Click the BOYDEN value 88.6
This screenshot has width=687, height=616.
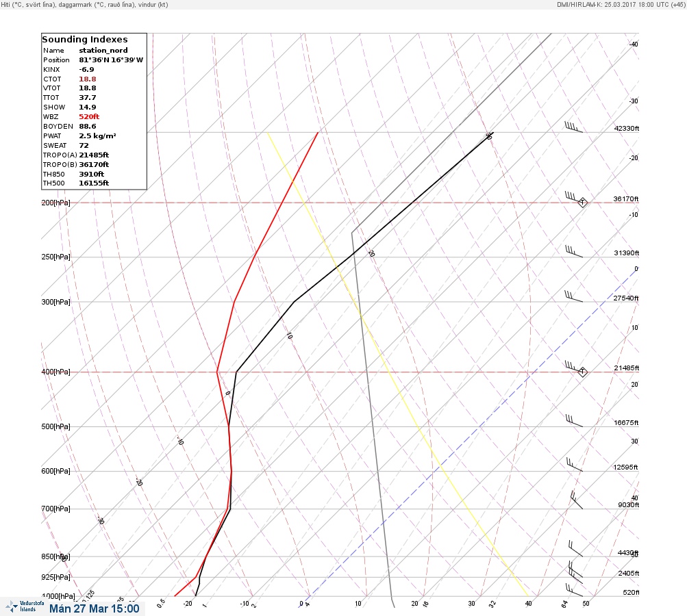[x=88, y=127]
